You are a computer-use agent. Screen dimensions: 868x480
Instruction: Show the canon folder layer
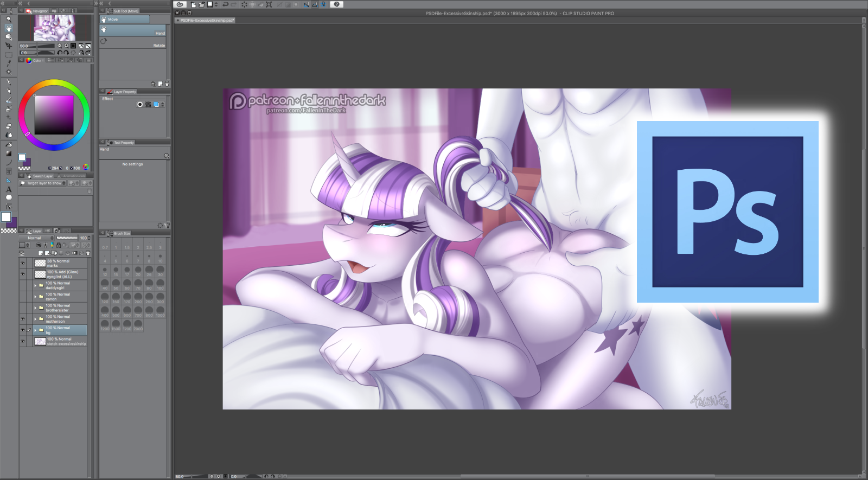coord(23,297)
